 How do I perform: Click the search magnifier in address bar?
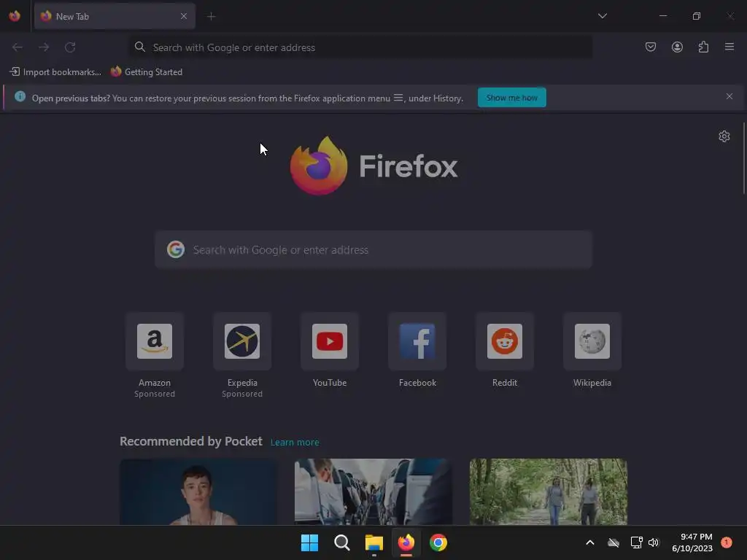point(139,47)
